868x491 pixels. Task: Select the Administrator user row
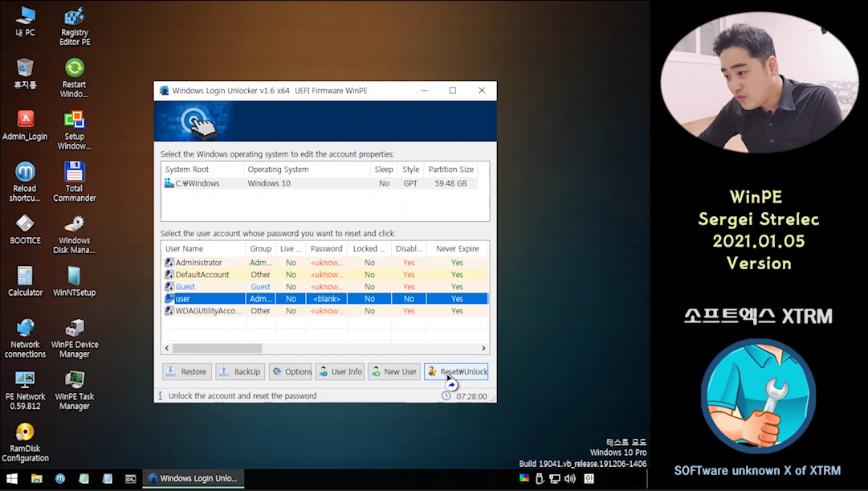coord(325,263)
